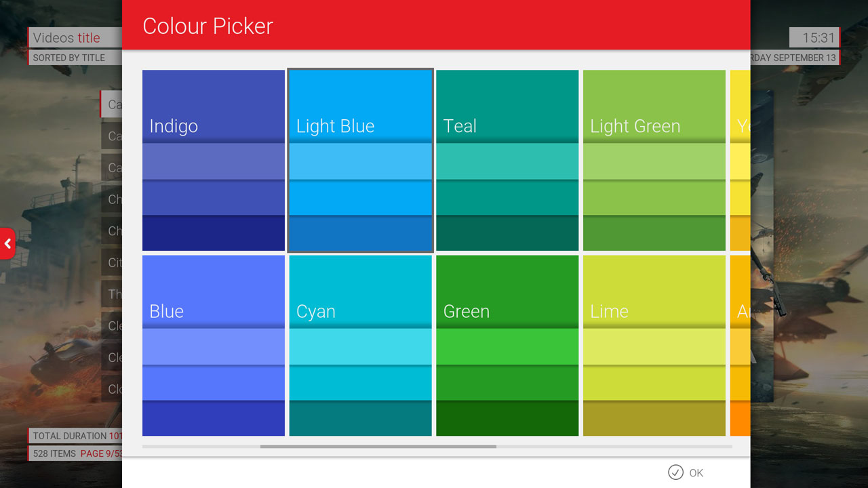The height and width of the screenshot is (488, 868).
Task: Choose the Lime header swatch
Action: pos(654,291)
